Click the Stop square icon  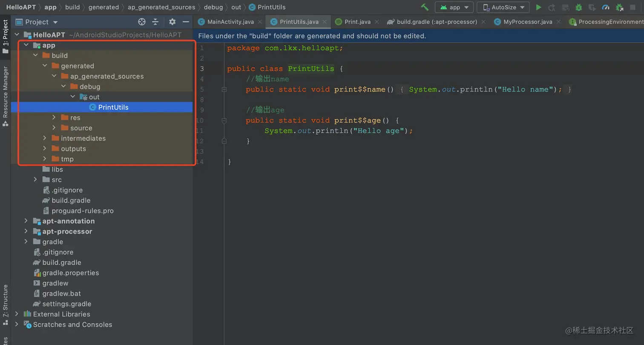coord(632,7)
